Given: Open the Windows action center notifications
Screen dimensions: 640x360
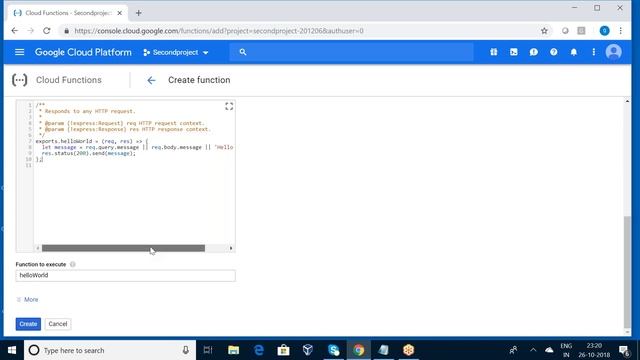Looking at the screenshot, I should 624,350.
